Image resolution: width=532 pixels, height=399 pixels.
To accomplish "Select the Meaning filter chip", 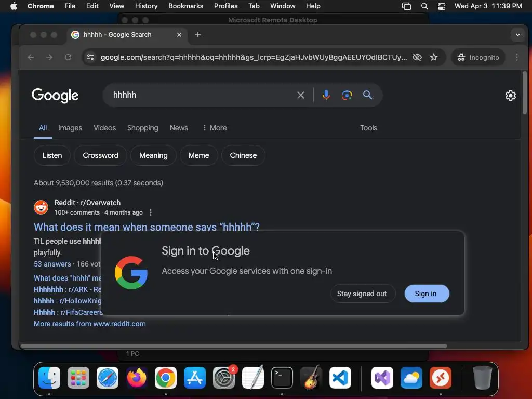I will click(153, 155).
